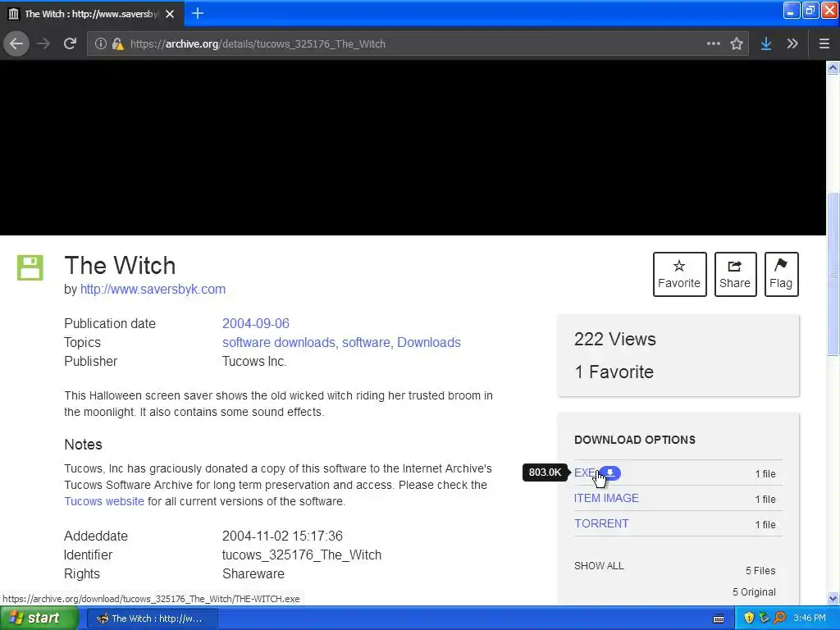This screenshot has height=630, width=840.
Task: Click the black media player area
Action: coord(413,148)
